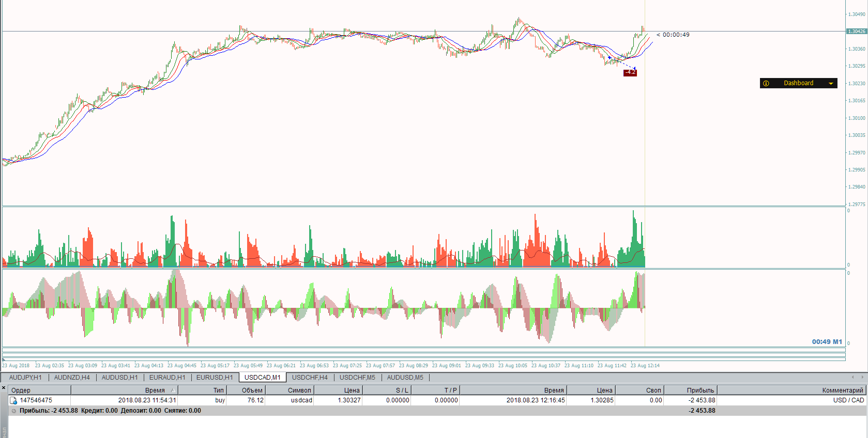Click the circle icon in balance row
868x438 pixels.
click(14, 411)
